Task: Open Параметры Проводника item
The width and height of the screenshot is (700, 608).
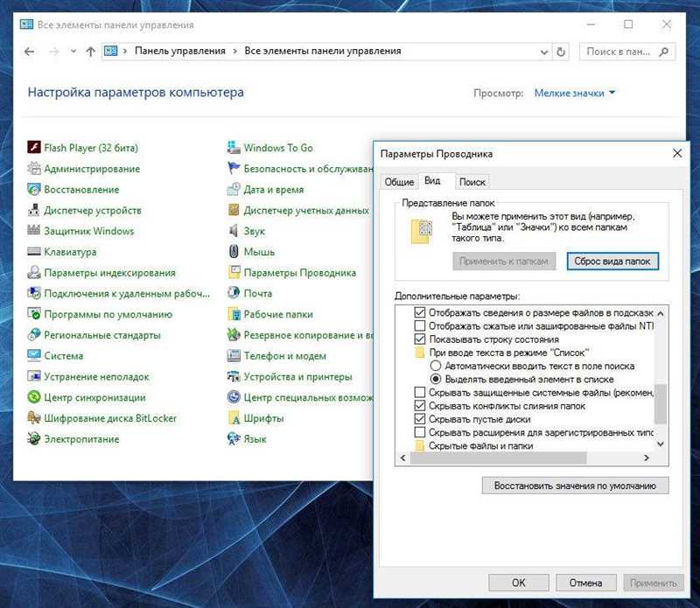Action: tap(292, 272)
